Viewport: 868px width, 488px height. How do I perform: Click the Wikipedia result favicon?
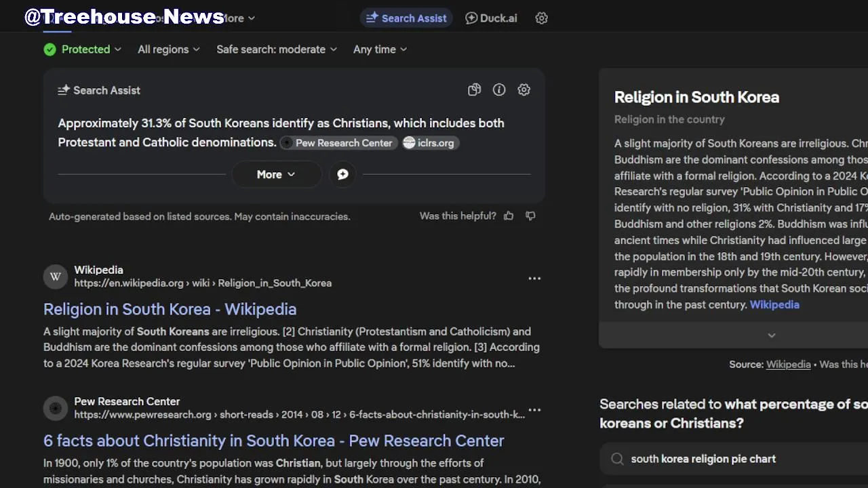point(56,277)
